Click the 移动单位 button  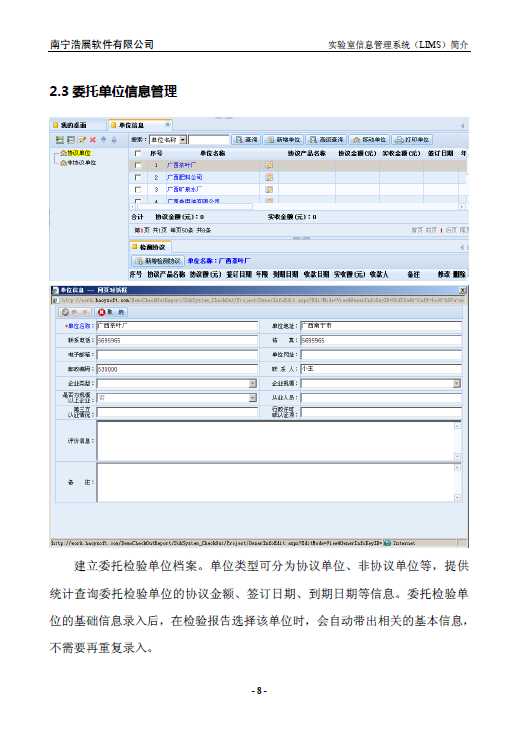369,140
